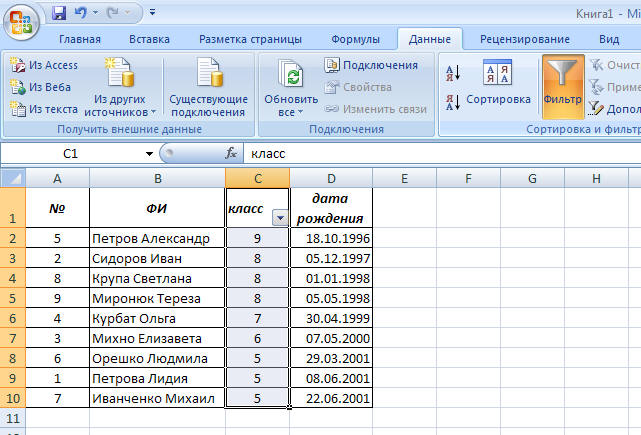Select cell containing Сидоров Иван
The width and height of the screenshot is (641, 435).
[157, 258]
